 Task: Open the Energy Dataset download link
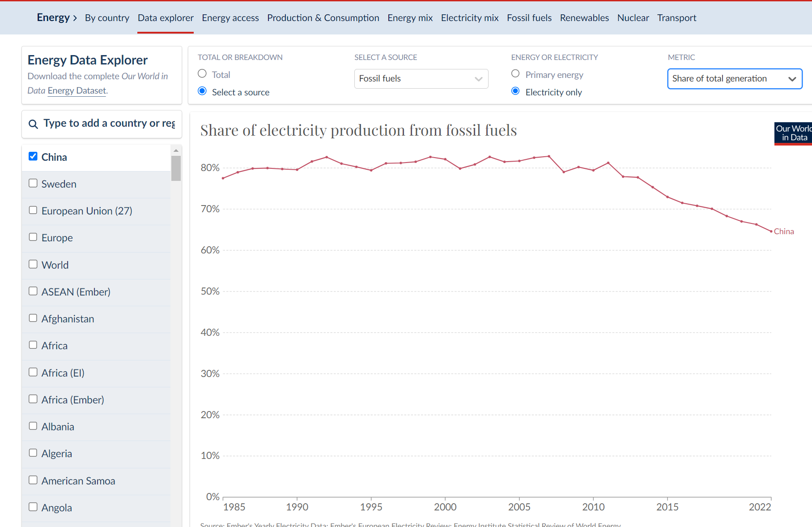(77, 90)
